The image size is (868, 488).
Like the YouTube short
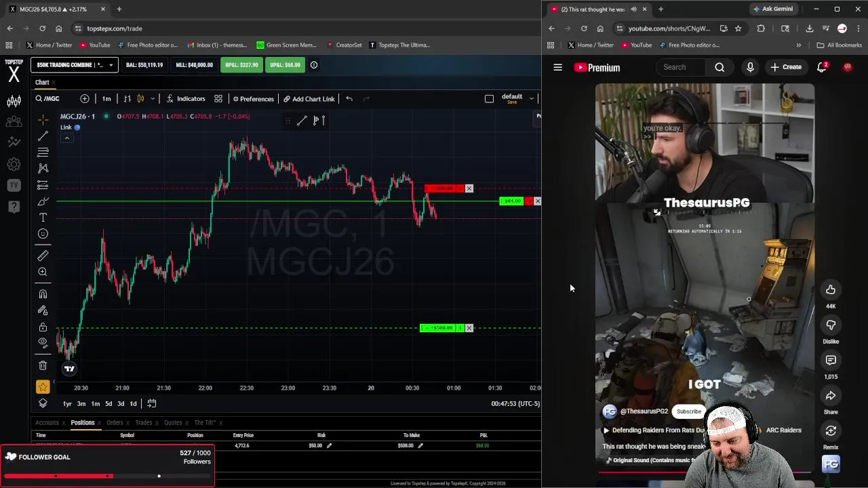(x=831, y=290)
